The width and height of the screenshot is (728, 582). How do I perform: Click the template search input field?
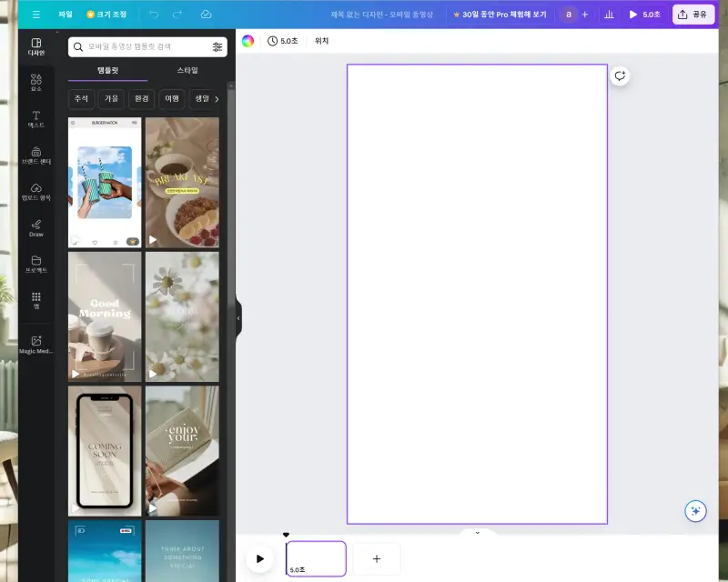(x=147, y=47)
